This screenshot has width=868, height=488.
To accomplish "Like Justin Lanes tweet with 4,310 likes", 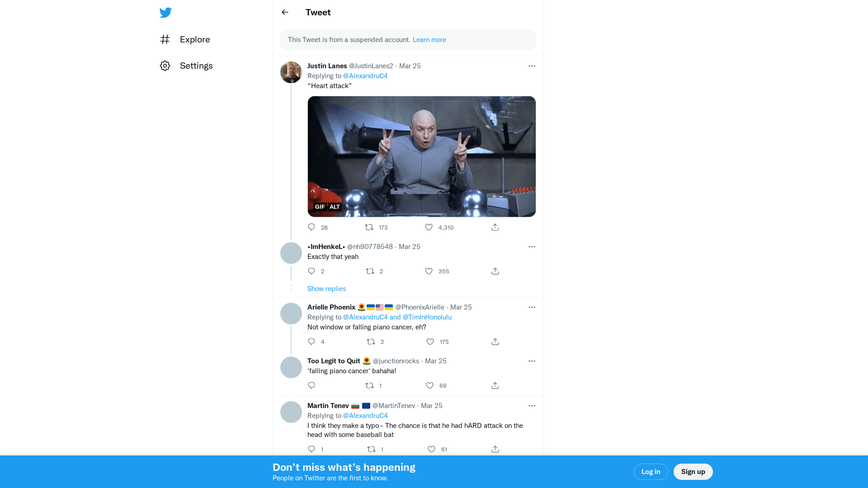I will (429, 227).
